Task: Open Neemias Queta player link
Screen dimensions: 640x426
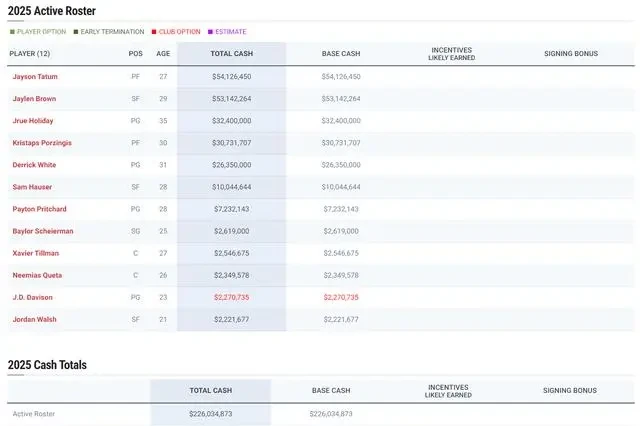Action: point(37,275)
